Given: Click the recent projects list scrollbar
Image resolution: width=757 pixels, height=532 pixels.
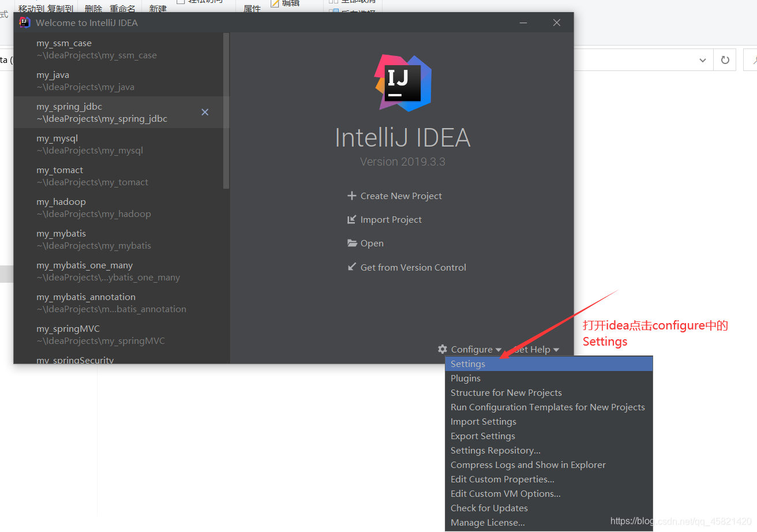Looking at the screenshot, I should tap(226, 111).
